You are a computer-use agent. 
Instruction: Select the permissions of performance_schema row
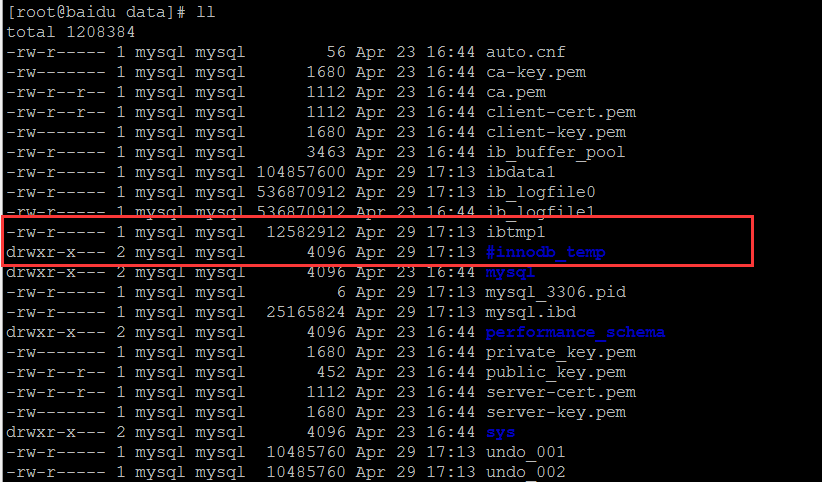(x=56, y=332)
